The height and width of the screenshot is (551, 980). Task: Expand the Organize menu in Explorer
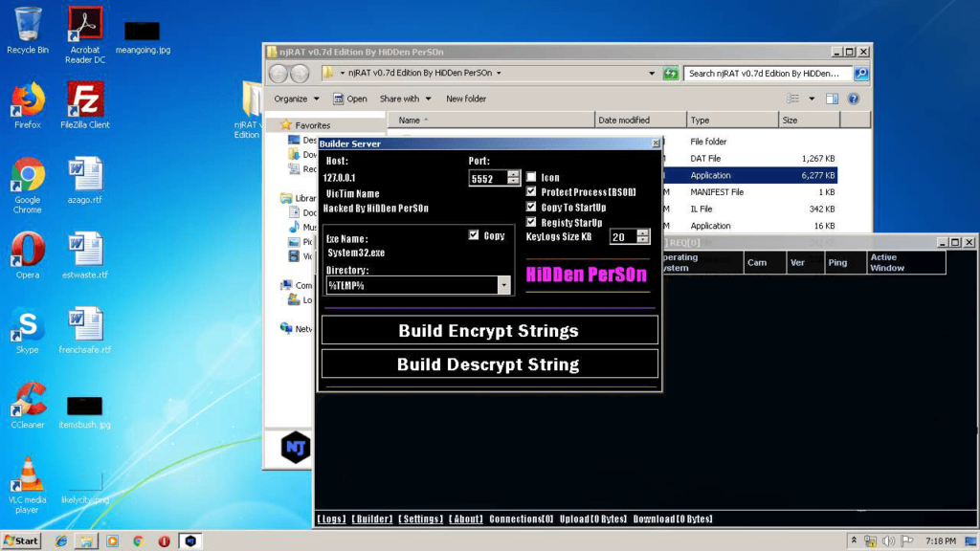pos(297,99)
